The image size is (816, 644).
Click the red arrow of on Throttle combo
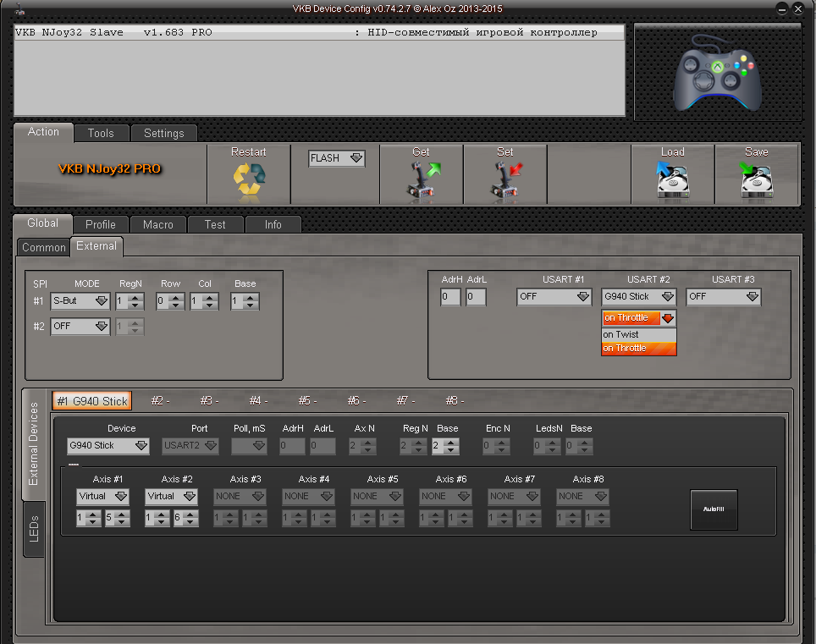pyautogui.click(x=668, y=318)
